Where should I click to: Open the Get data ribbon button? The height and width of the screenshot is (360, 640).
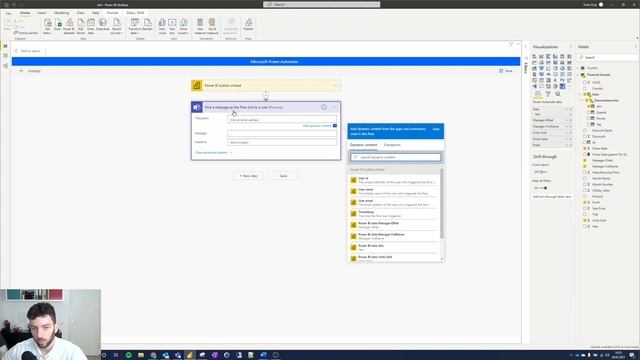[x=47, y=26]
